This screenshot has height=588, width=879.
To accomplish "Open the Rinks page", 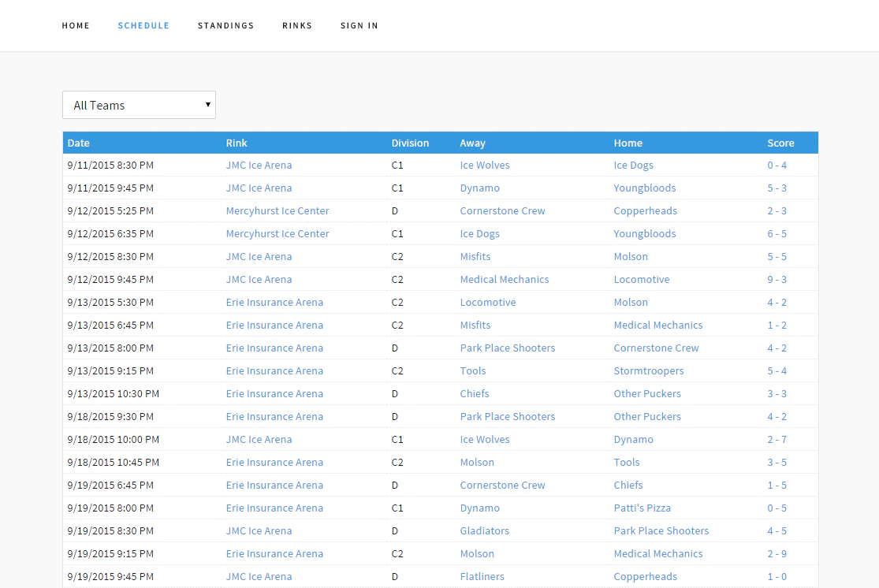I will point(297,25).
